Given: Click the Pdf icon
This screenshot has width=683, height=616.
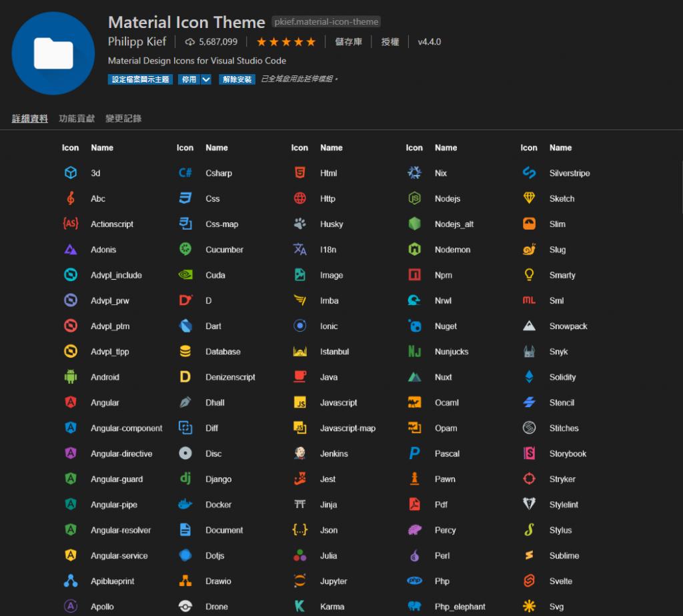Looking at the screenshot, I should [414, 504].
